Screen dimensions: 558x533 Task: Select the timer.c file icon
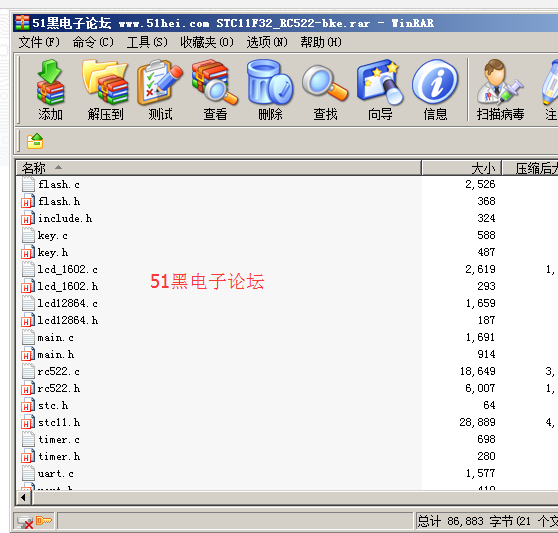(x=28, y=440)
